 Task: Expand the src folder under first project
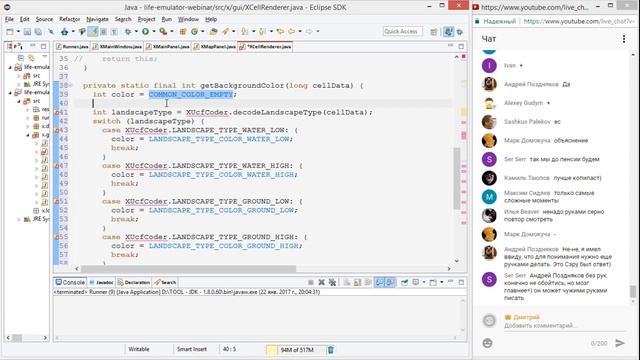18,76
